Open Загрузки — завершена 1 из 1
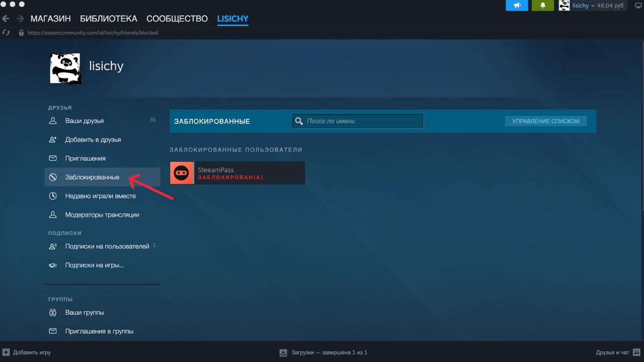This screenshot has width=644, height=362. [329, 352]
